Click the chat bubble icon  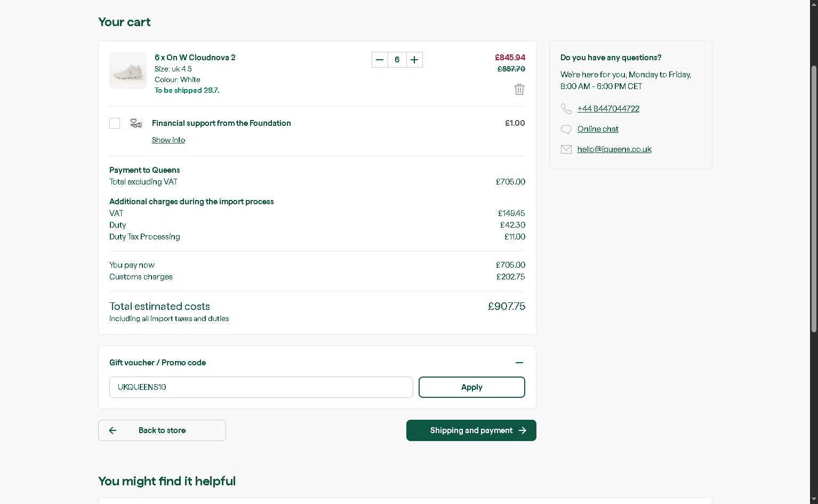(x=566, y=129)
